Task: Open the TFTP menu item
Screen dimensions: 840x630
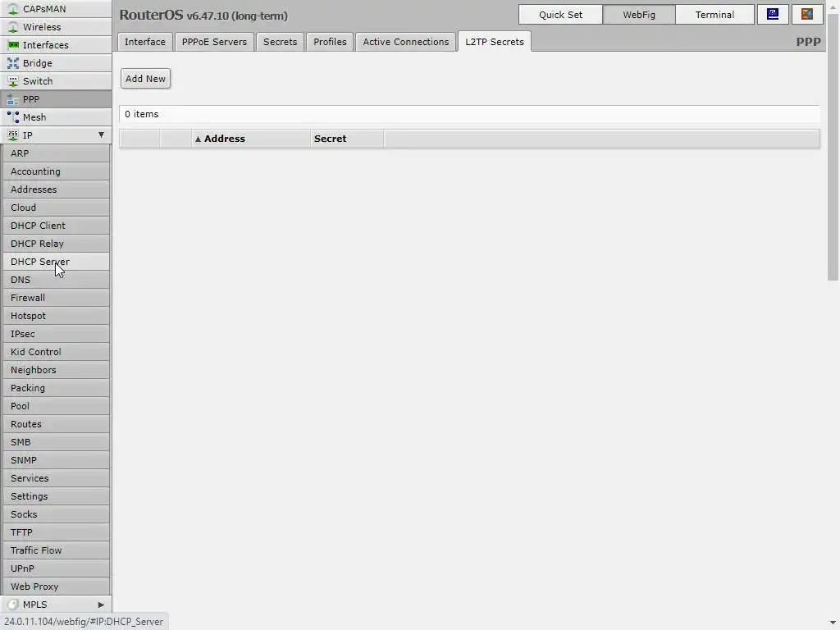Action: [x=57, y=532]
